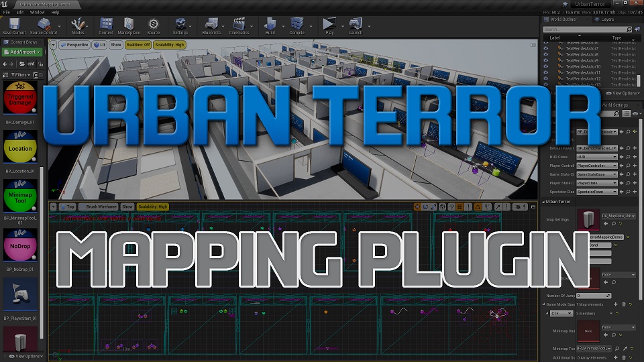Image resolution: width=644 pixels, height=362 pixels.
Task: Open the perspective viewport options arrow
Action: pyautogui.click(x=53, y=45)
